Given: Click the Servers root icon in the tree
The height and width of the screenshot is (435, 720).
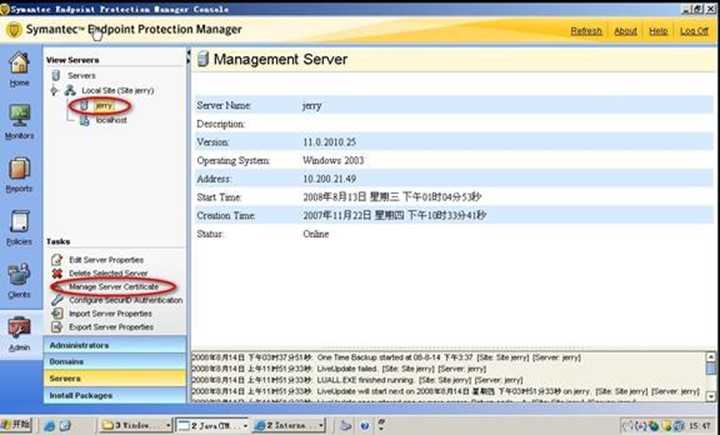Looking at the screenshot, I should pos(56,75).
